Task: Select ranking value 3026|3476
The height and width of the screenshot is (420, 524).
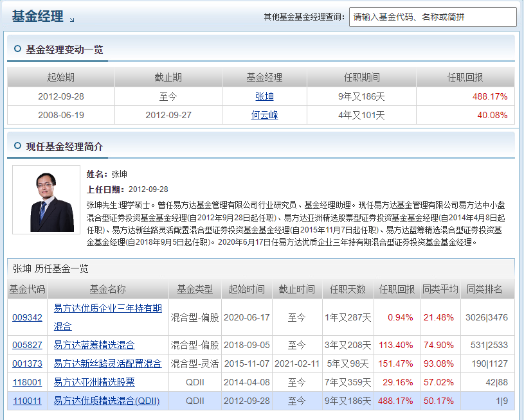Action: (487, 317)
